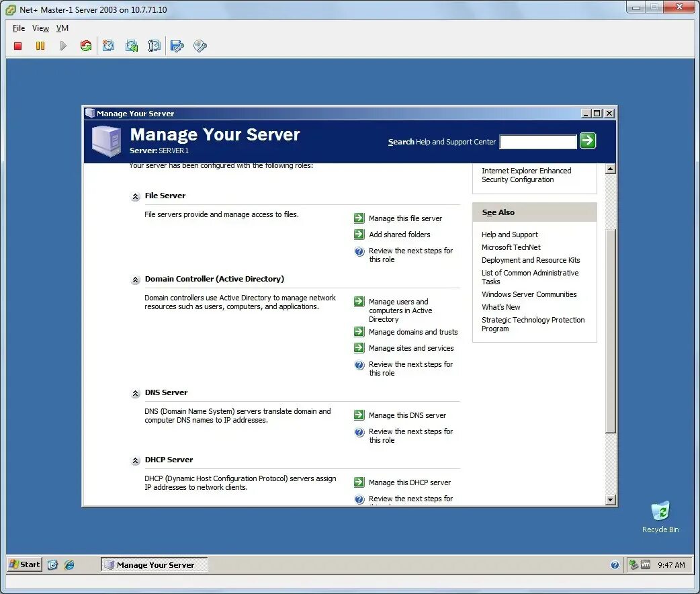Click green arrow beside Add shared folders

(359, 234)
